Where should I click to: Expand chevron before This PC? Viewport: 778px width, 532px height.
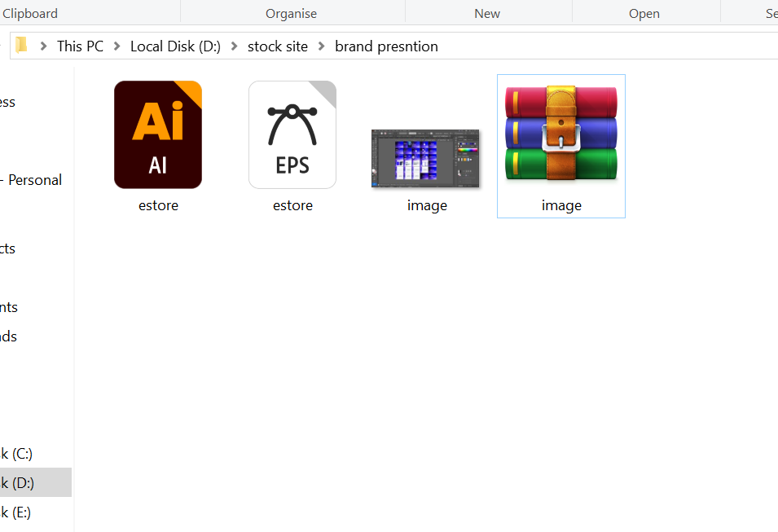click(x=44, y=46)
